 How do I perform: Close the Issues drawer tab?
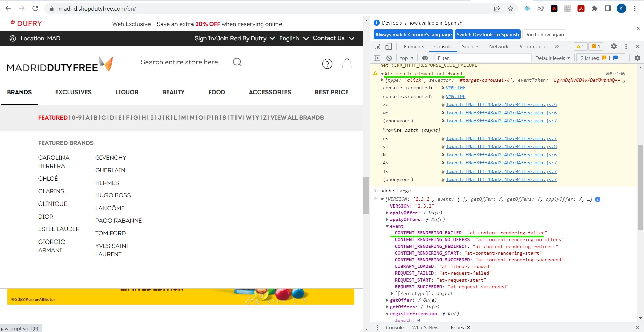[x=468, y=327]
